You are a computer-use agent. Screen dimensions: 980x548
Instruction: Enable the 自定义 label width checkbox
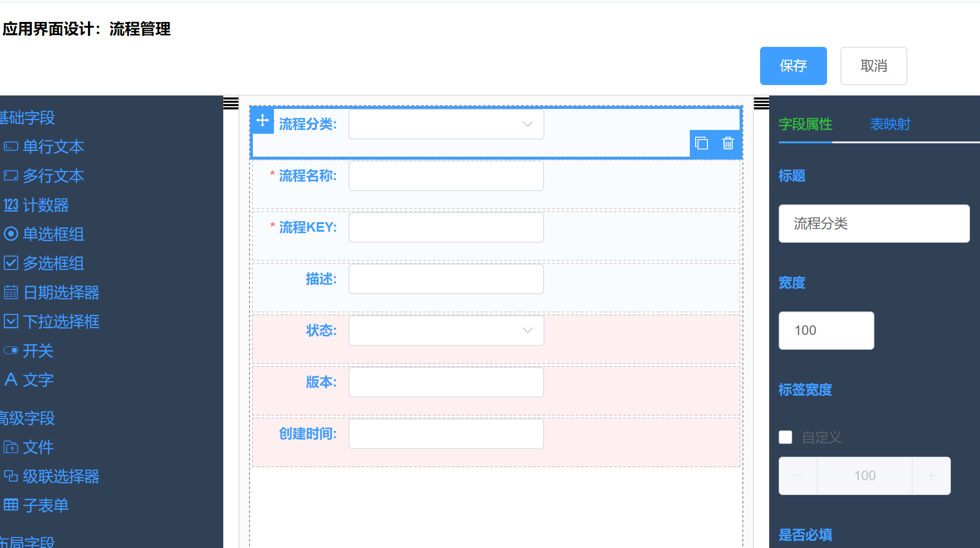785,437
